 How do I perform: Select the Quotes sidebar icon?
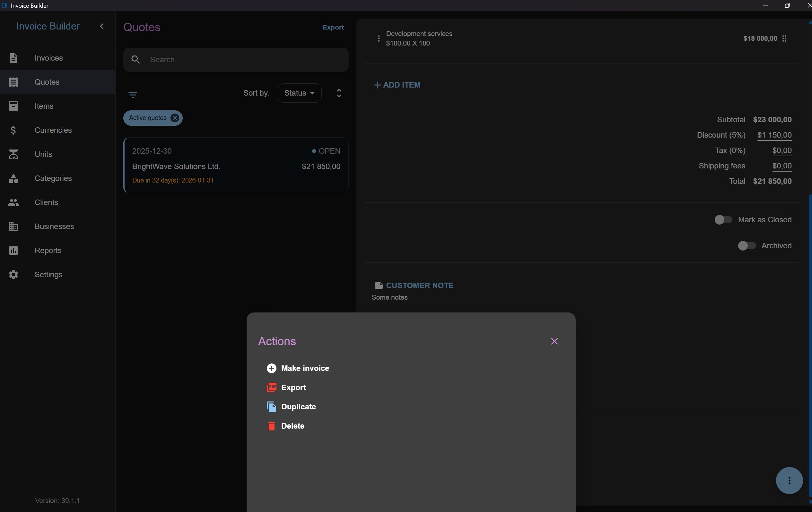point(13,82)
